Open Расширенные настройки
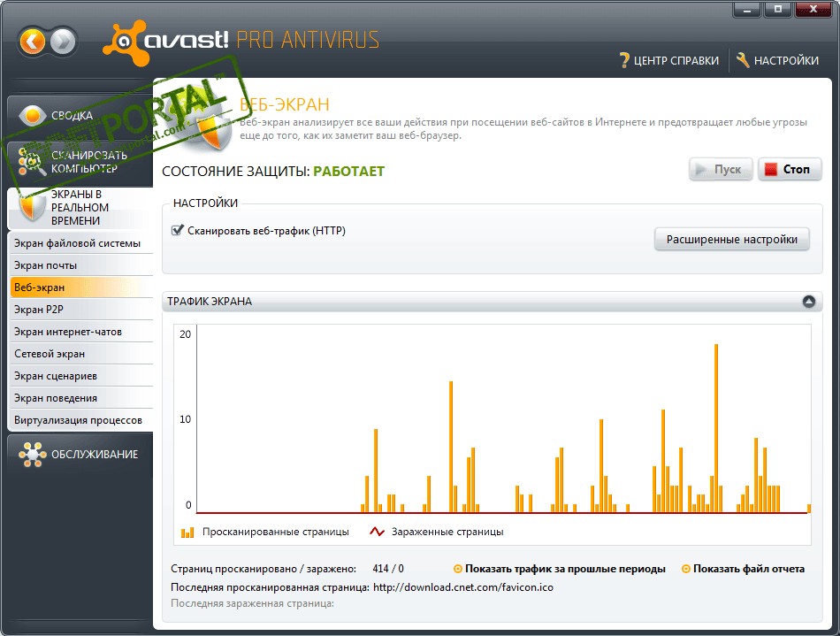The height and width of the screenshot is (636, 840). tap(732, 239)
